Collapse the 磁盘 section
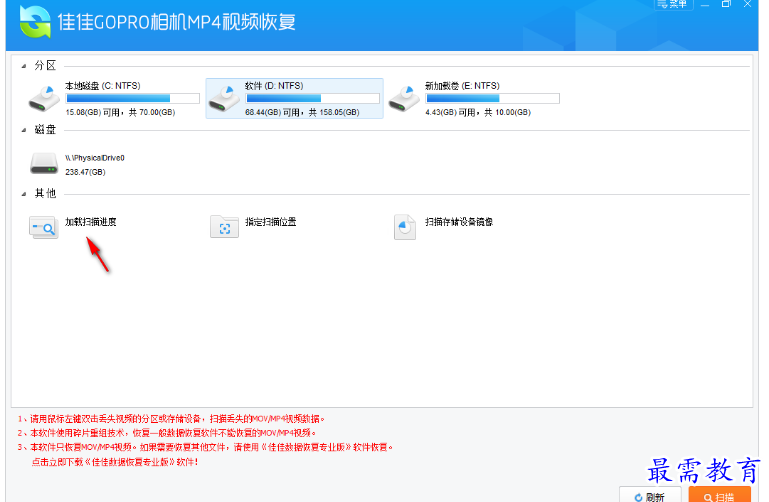The height and width of the screenshot is (502, 769). [24, 130]
